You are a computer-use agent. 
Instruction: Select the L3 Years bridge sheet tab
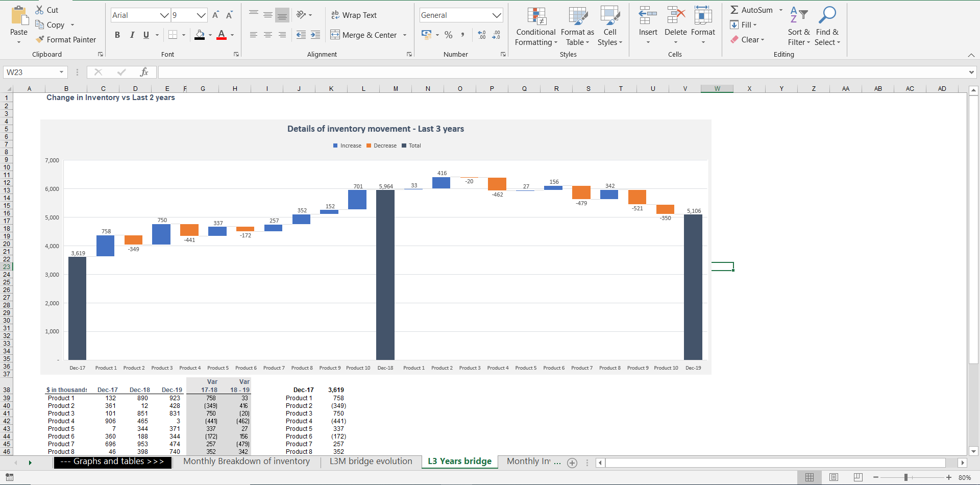pyautogui.click(x=459, y=462)
